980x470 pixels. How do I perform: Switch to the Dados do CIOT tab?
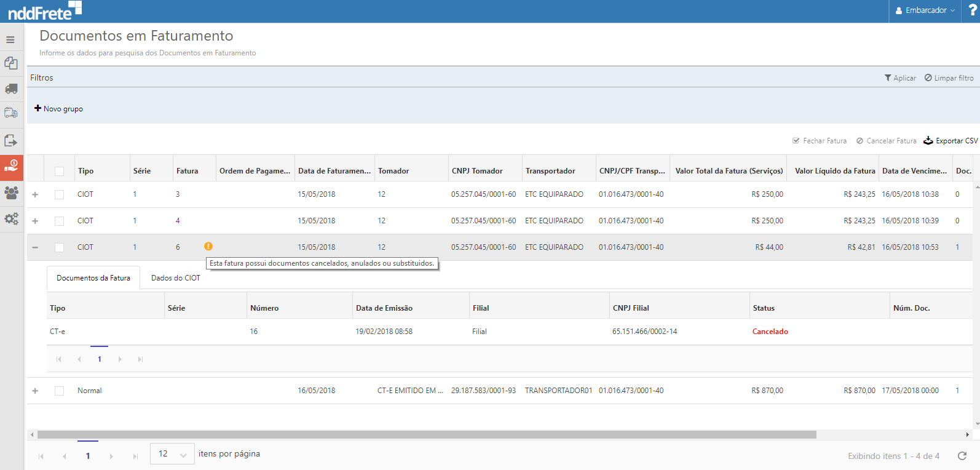175,278
